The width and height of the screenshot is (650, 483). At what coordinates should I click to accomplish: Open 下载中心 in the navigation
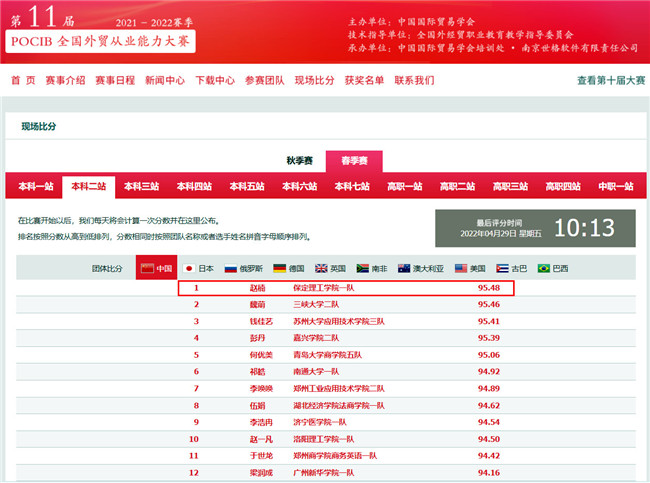coord(215,80)
